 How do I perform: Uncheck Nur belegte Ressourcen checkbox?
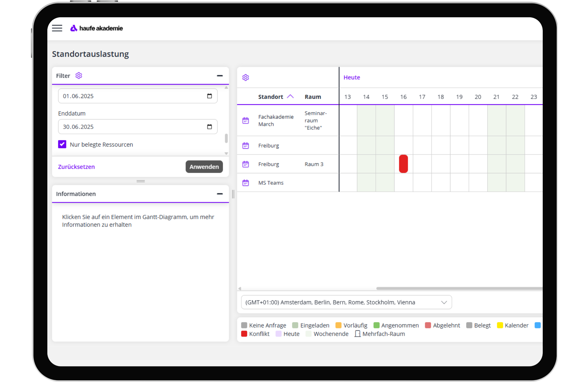point(62,144)
